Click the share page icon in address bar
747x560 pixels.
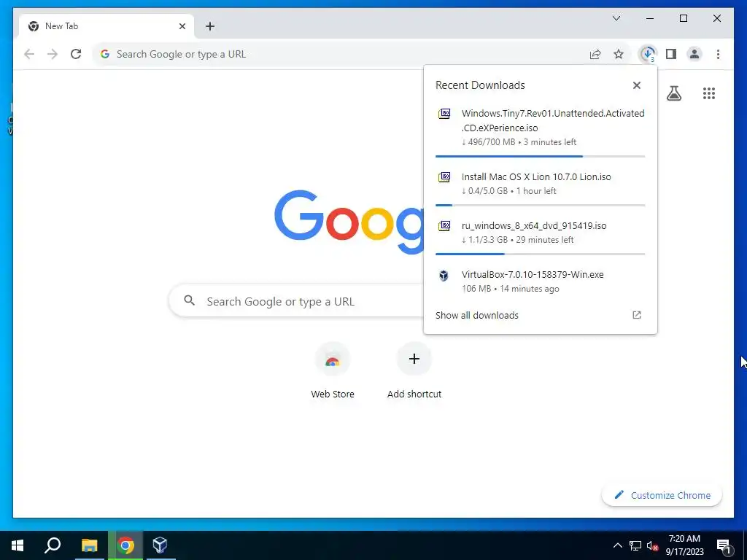pyautogui.click(x=595, y=54)
